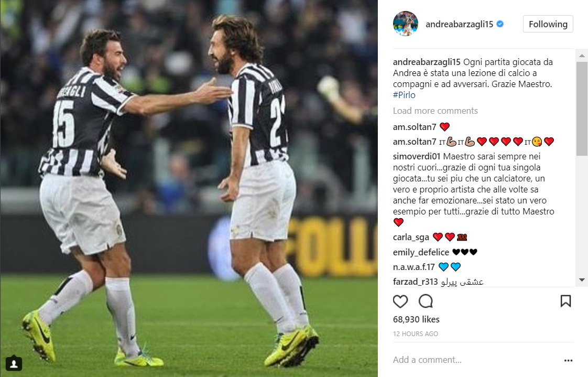Open andreabarzagli15 username in the header
This screenshot has height=377, width=588.
click(x=459, y=24)
